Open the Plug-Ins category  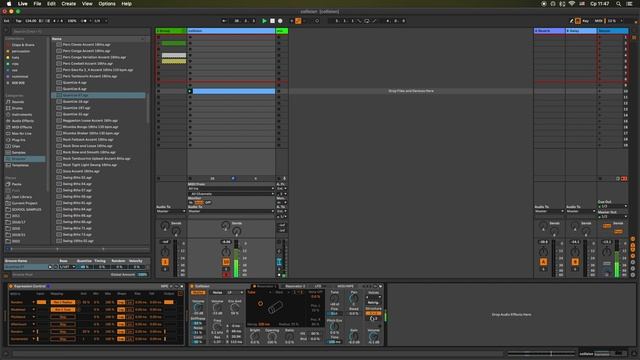(x=18, y=140)
